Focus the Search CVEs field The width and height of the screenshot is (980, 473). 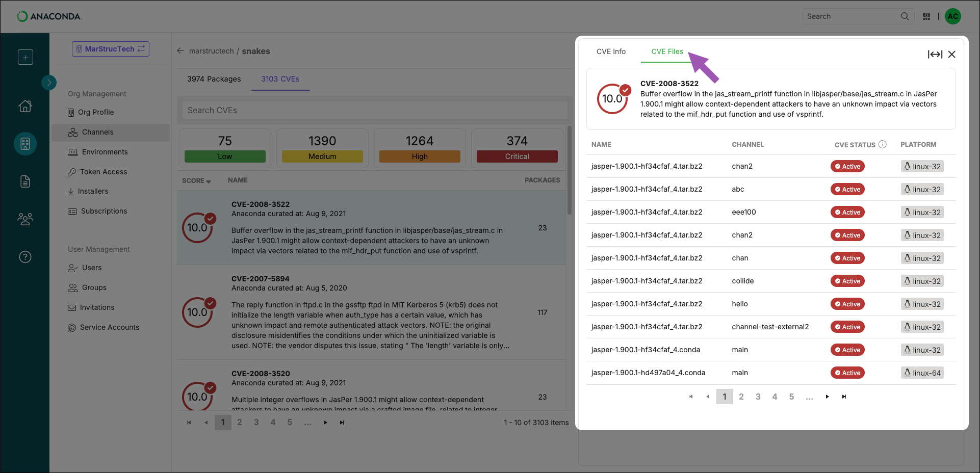click(x=375, y=110)
